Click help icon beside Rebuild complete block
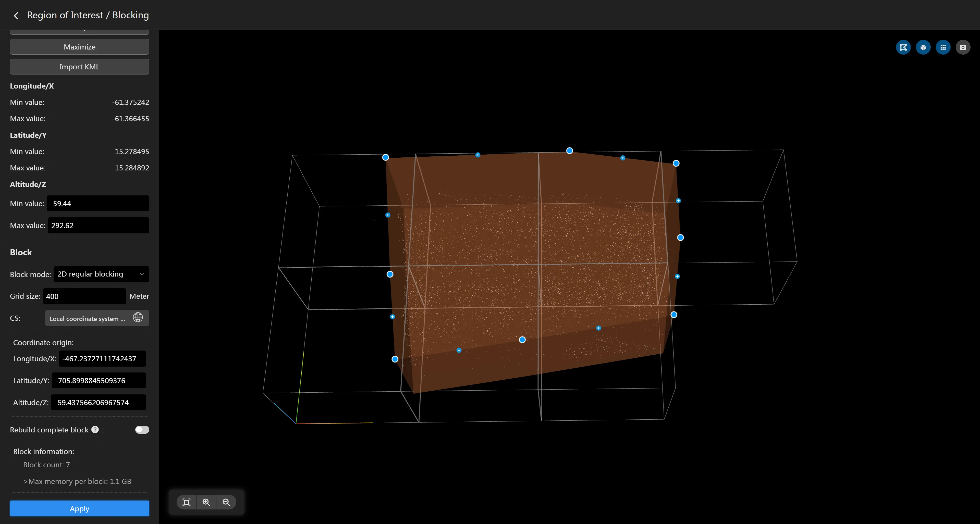 (x=95, y=429)
